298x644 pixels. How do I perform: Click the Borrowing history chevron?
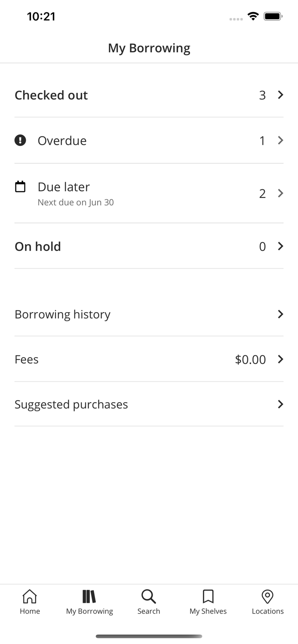[x=280, y=314]
